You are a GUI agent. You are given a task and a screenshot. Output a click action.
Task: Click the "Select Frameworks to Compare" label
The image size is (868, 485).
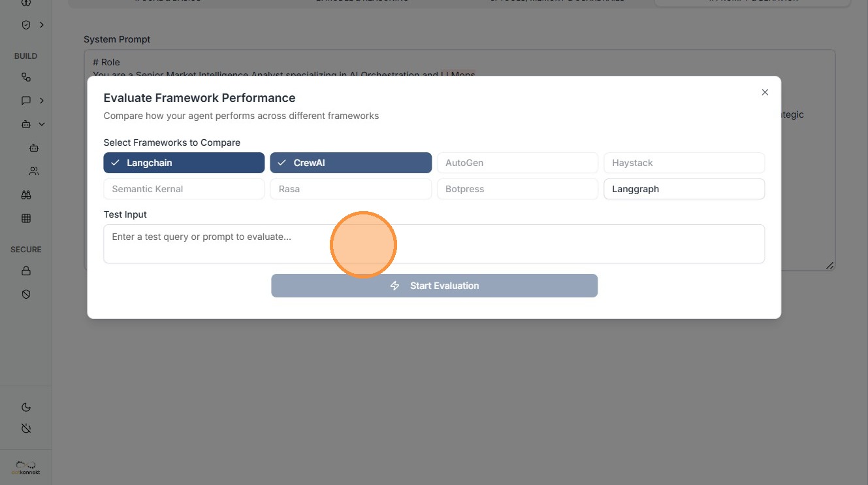point(172,142)
